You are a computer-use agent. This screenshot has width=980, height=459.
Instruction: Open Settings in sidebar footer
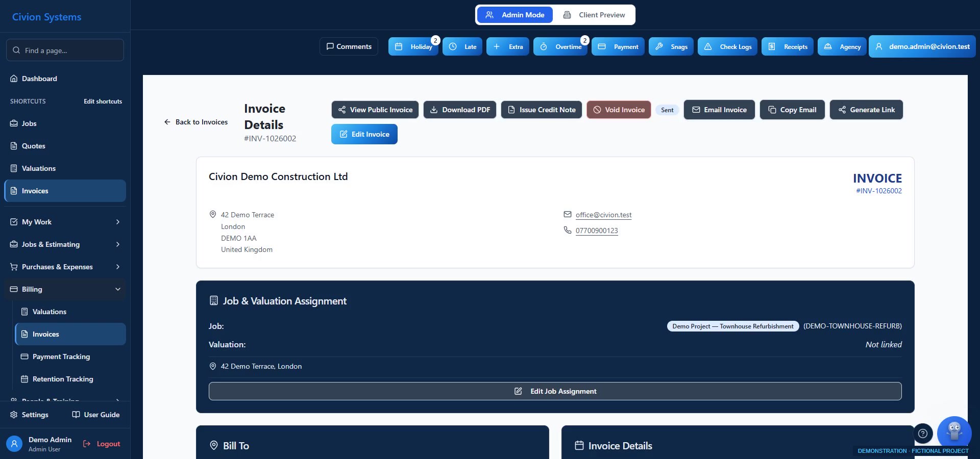[x=30, y=415]
